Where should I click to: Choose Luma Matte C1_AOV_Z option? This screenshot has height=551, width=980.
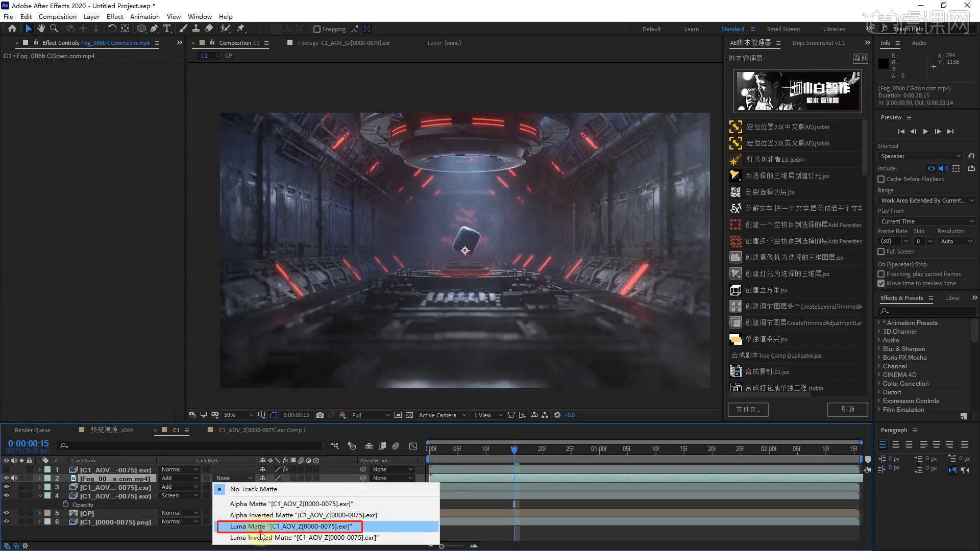coord(326,526)
